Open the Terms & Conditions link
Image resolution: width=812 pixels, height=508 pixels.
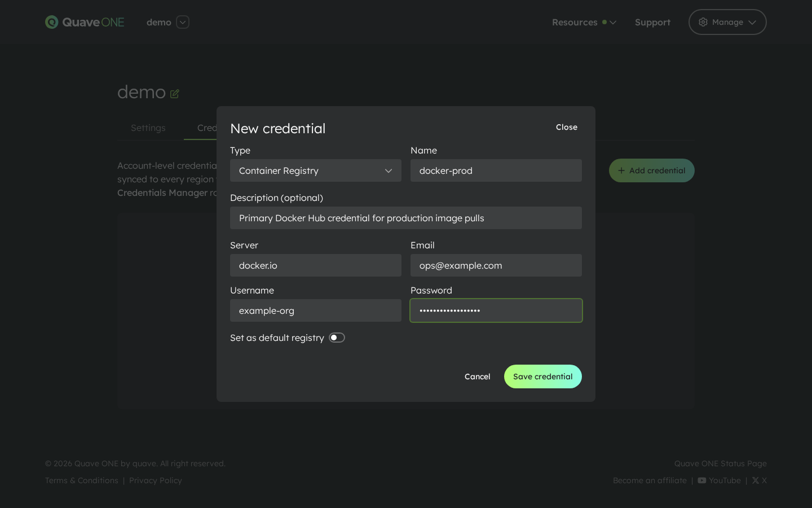coord(82,480)
